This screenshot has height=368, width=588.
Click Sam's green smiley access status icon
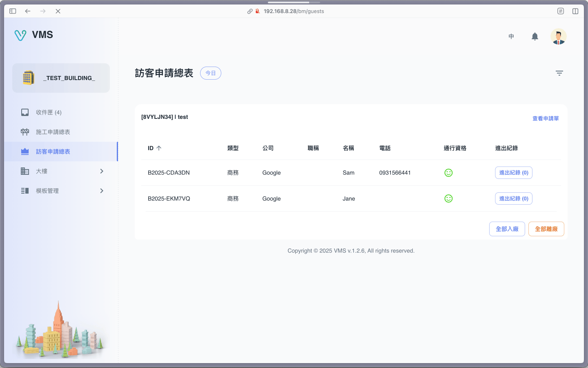(448, 173)
